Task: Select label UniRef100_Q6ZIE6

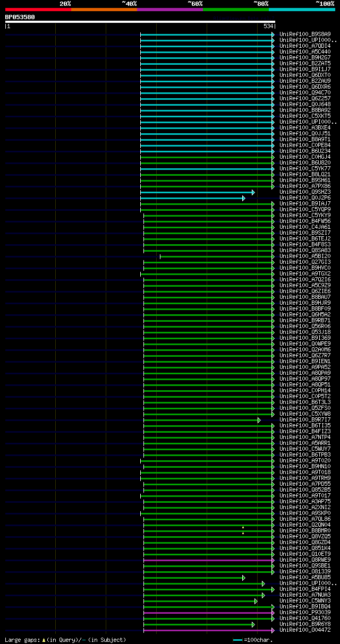Action: click(x=305, y=291)
